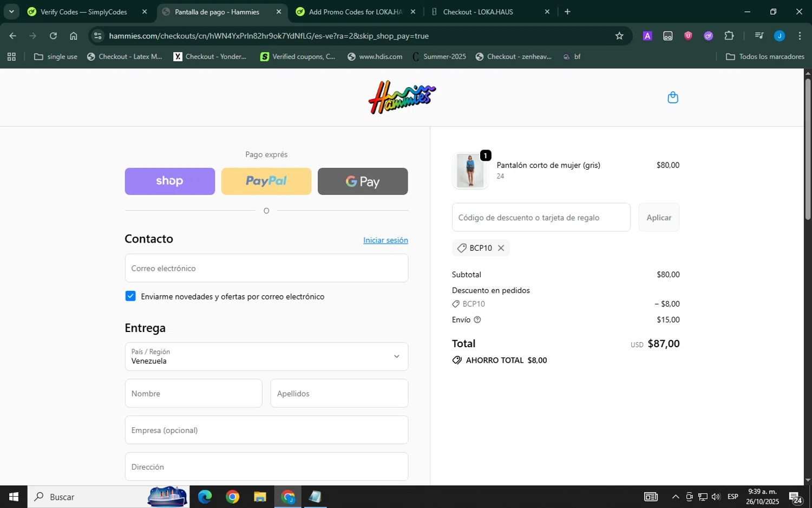Open the notification center in the taskbar

coord(795,497)
